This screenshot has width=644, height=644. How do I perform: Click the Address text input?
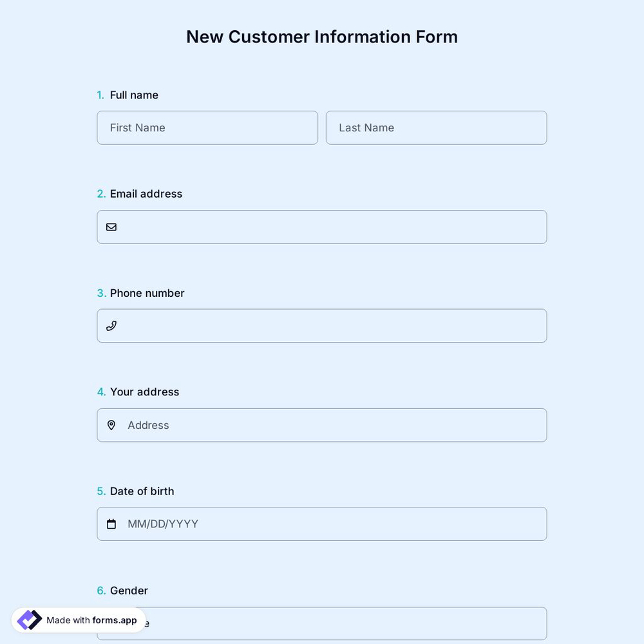coord(322,425)
